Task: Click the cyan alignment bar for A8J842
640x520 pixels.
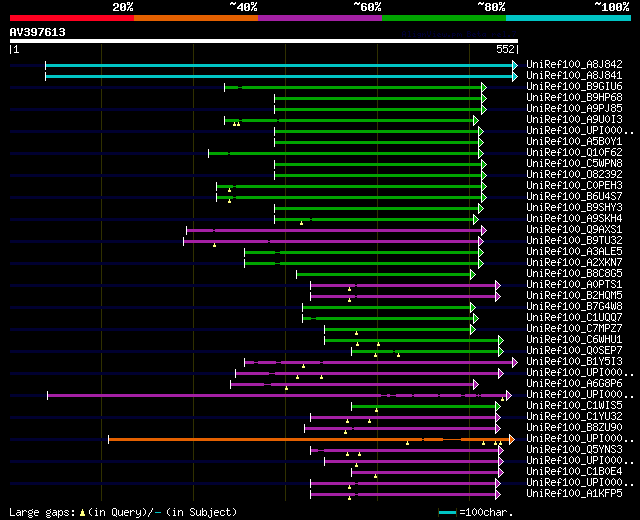Action: (279, 65)
